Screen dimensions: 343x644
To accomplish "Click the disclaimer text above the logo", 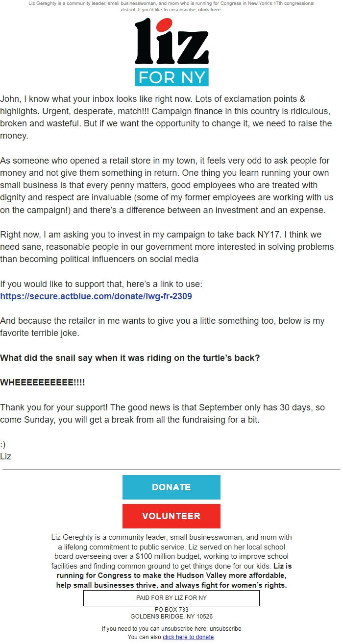I will [171, 6].
